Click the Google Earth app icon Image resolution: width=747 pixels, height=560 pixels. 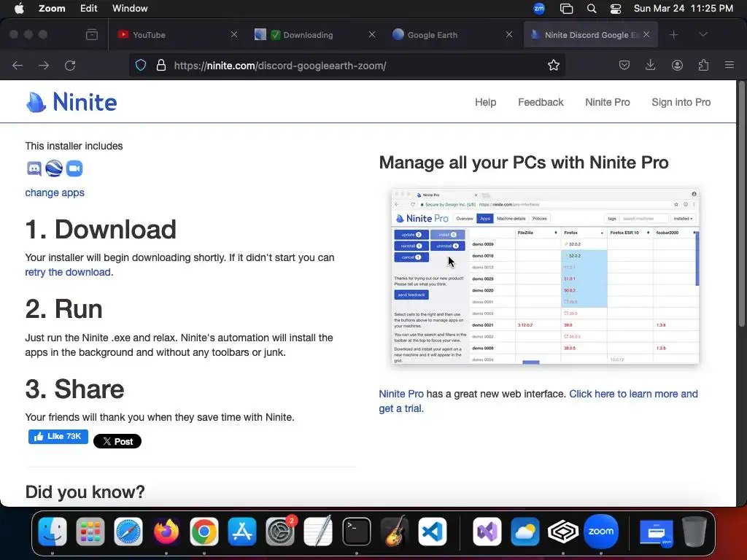[54, 168]
